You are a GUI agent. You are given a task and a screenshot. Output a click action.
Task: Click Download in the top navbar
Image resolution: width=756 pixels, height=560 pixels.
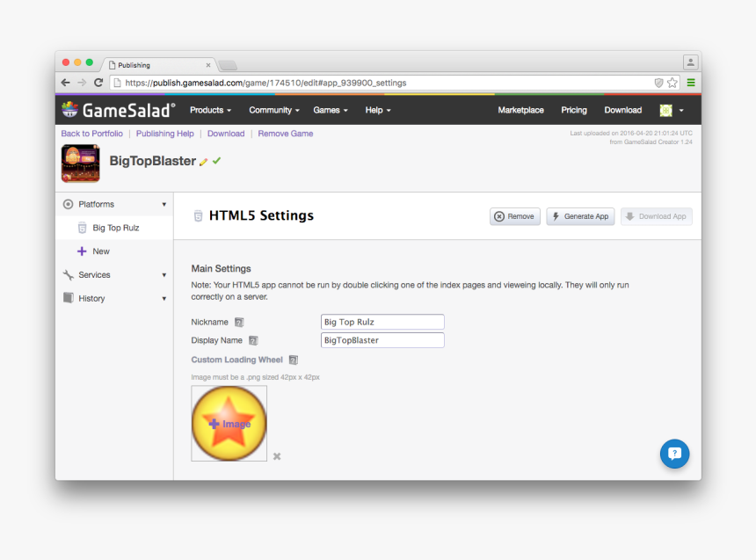(x=623, y=111)
